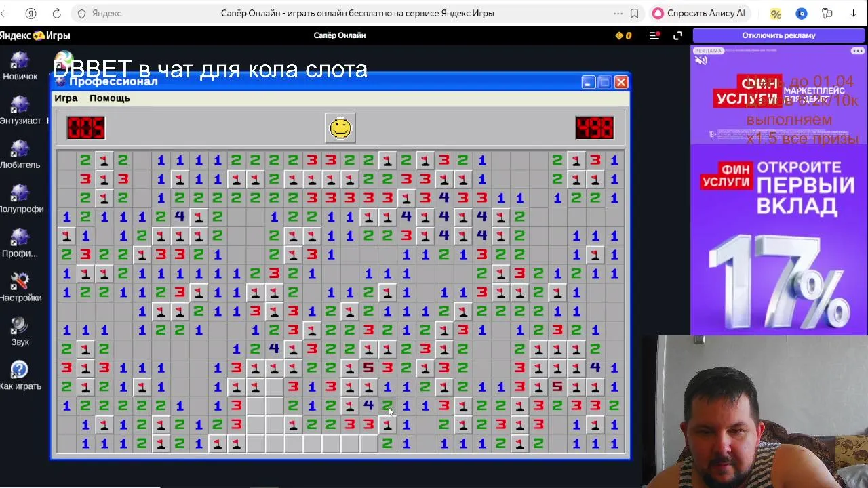Open the Откройте первый вклад ad banner

778,240
